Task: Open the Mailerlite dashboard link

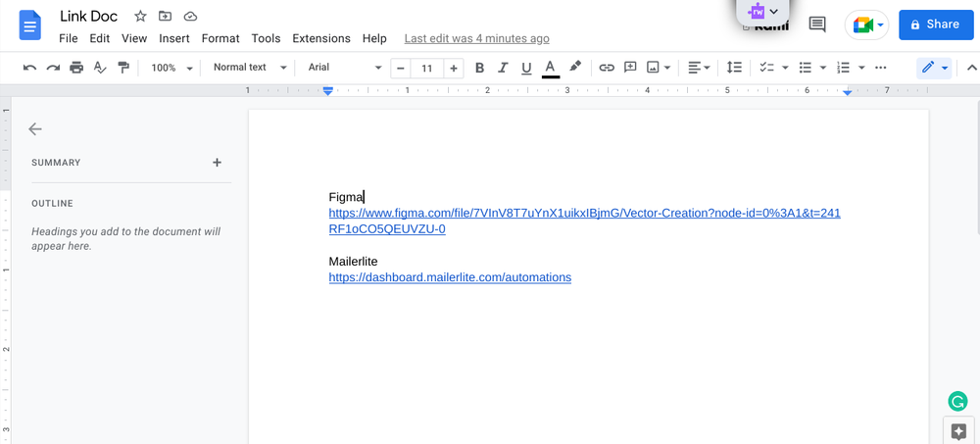Action: point(450,277)
